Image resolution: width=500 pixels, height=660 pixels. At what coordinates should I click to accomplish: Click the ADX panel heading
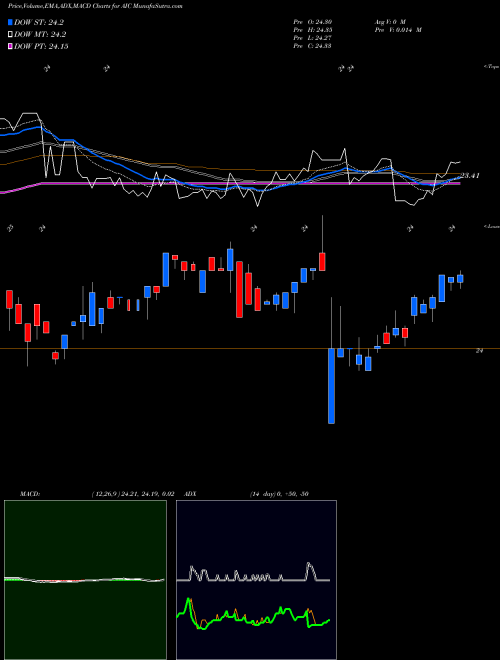coord(191,494)
